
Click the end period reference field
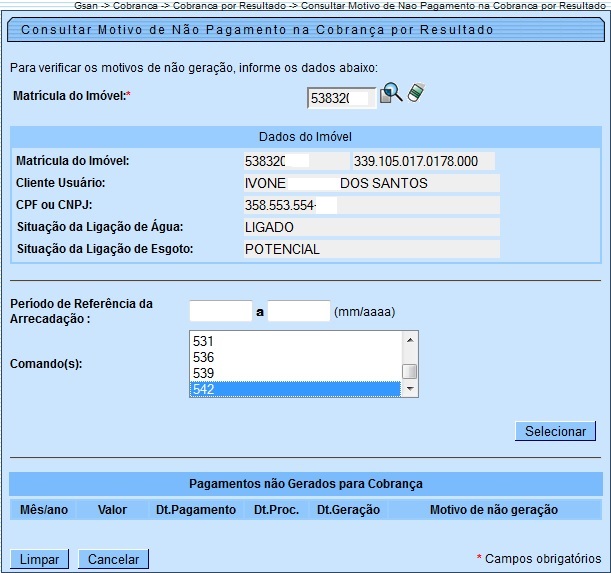[299, 311]
